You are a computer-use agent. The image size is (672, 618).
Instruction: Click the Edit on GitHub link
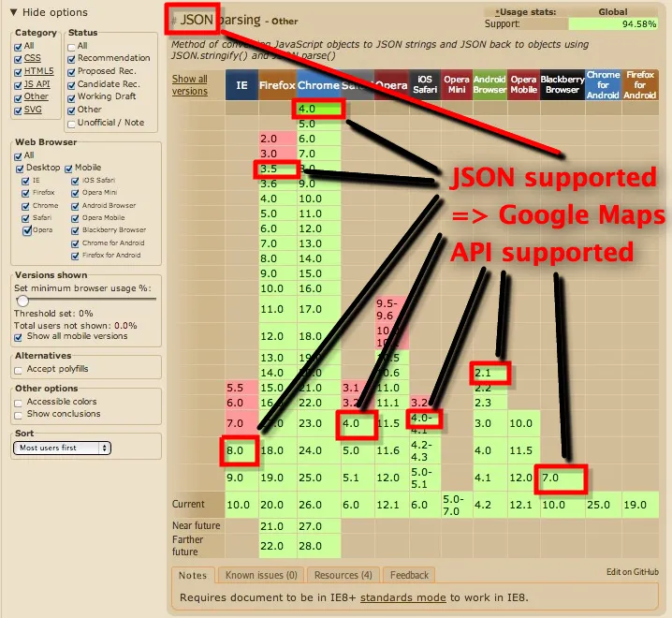click(633, 572)
